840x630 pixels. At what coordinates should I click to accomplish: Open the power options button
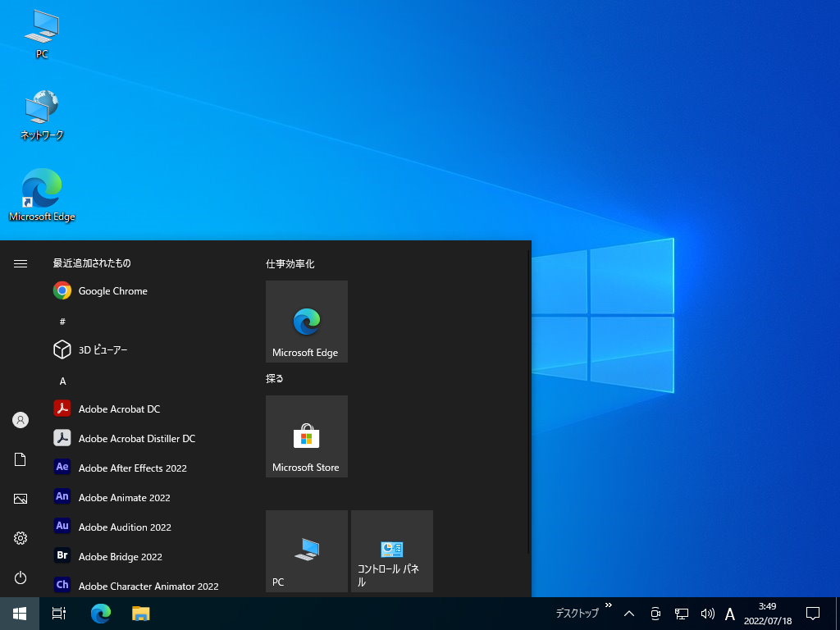tap(21, 577)
